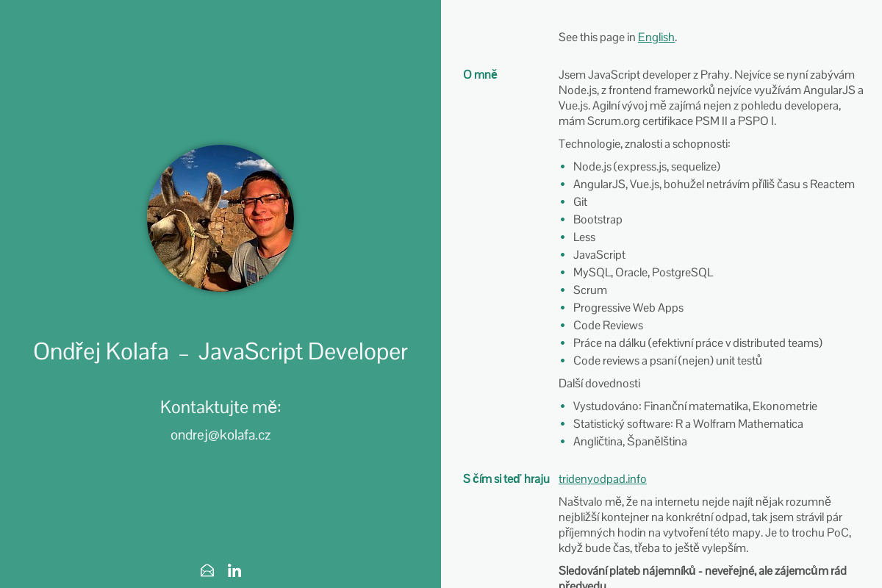Viewport: 882px width, 588px height.
Task: Click the Angličtina, Španělština list item
Action: pos(629,442)
